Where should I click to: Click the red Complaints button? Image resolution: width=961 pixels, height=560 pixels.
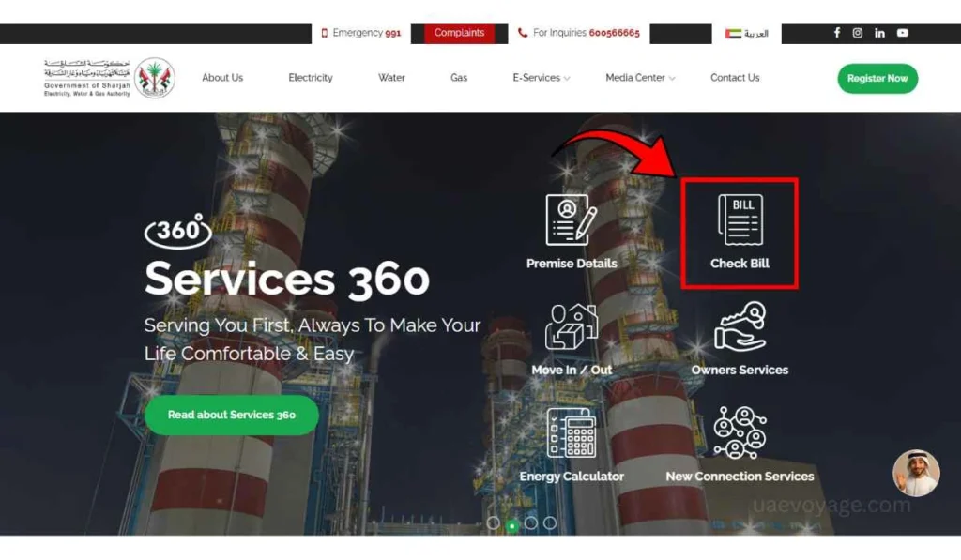coord(459,33)
